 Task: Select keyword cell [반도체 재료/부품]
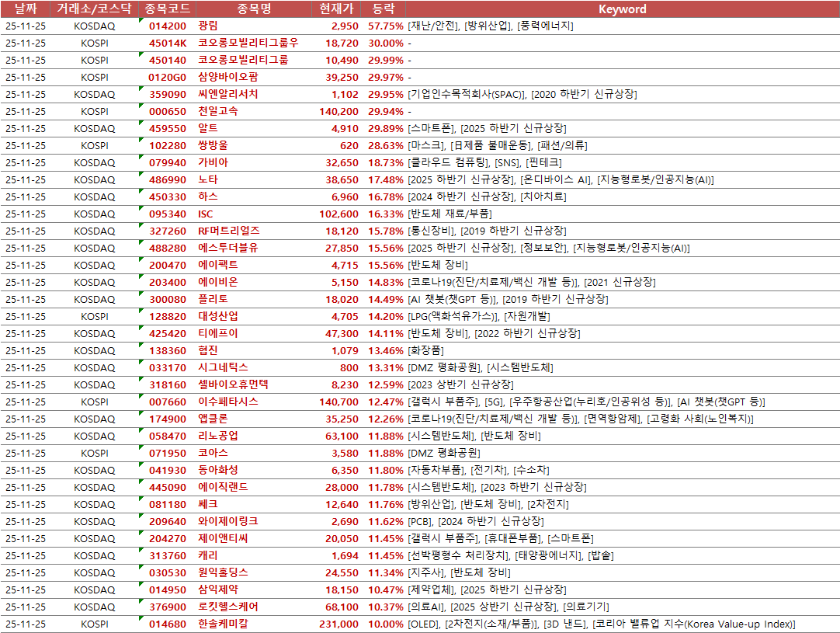click(450, 214)
